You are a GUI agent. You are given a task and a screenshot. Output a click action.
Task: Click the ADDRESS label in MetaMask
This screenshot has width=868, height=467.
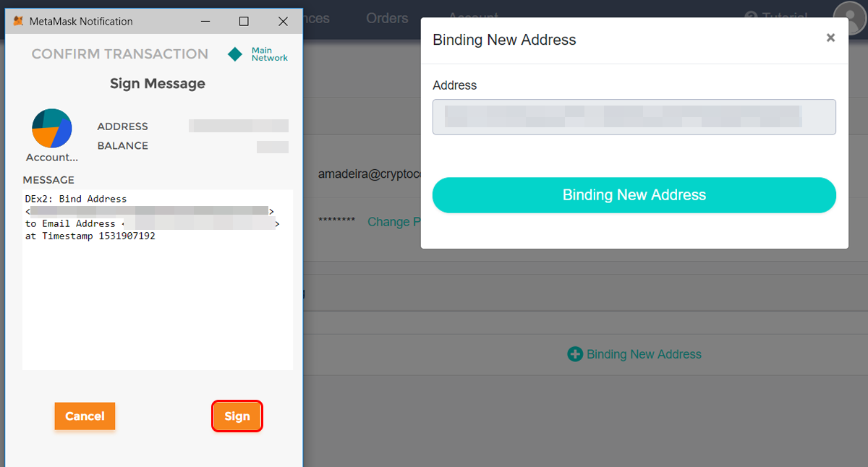coord(123,127)
